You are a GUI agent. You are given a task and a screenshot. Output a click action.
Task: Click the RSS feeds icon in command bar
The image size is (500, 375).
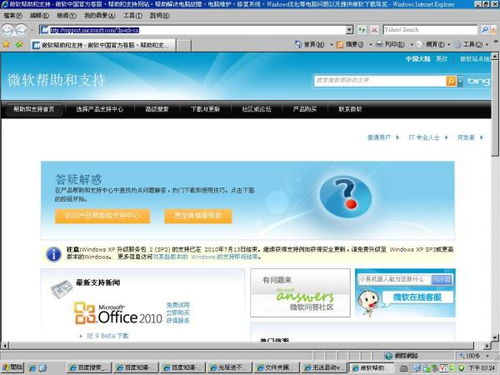pyautogui.click(x=340, y=44)
